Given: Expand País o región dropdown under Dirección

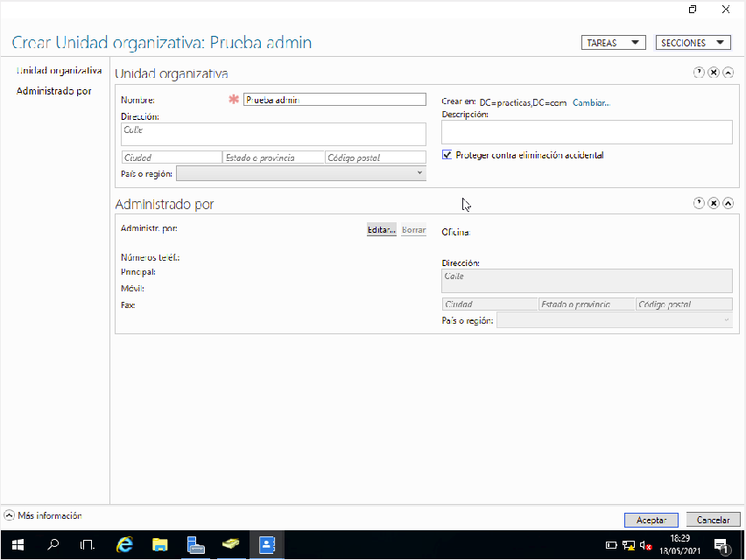Looking at the screenshot, I should [x=301, y=173].
